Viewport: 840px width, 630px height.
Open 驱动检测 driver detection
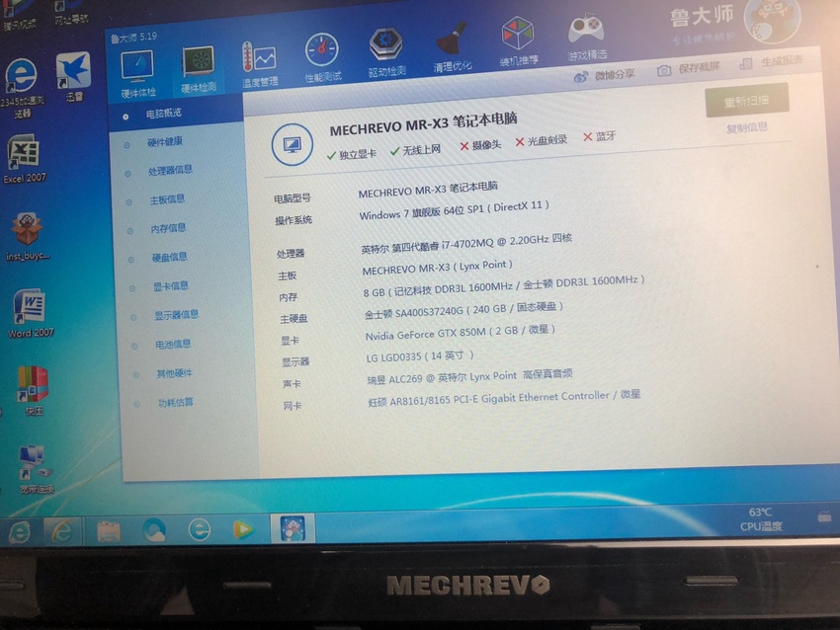[386, 52]
